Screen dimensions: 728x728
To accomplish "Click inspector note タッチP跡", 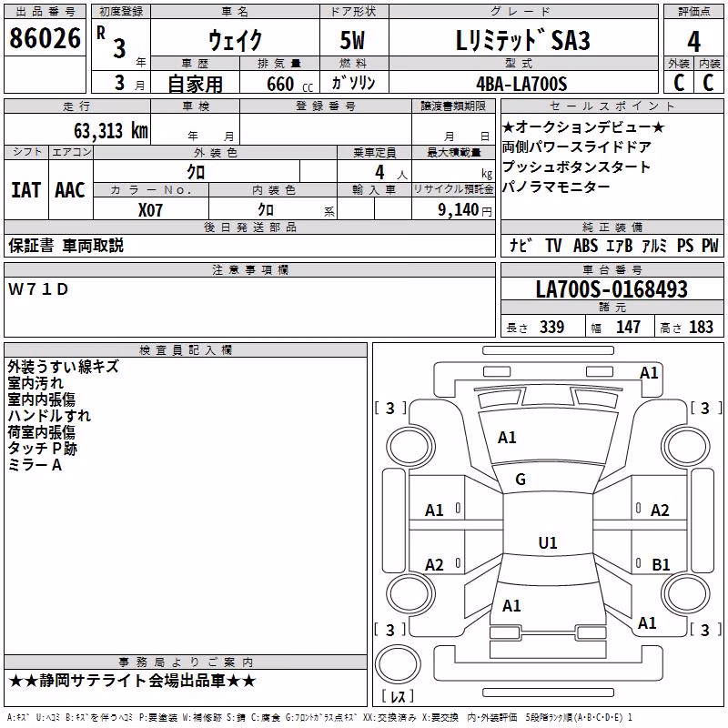I will (x=42, y=448).
